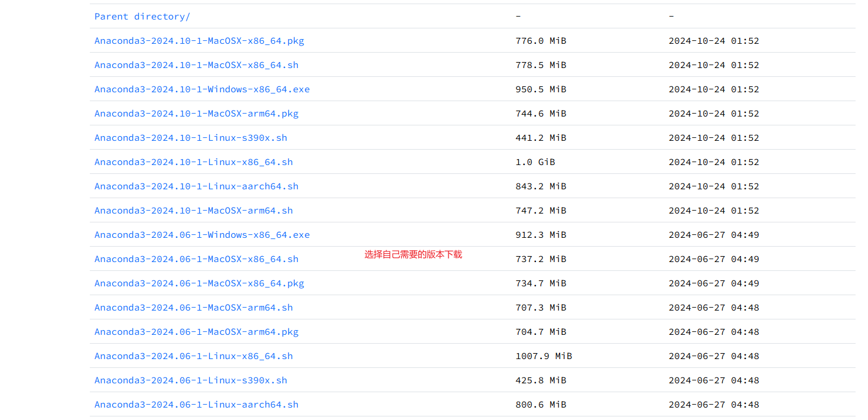Click the 1007.9 MiB size value

[x=544, y=356]
